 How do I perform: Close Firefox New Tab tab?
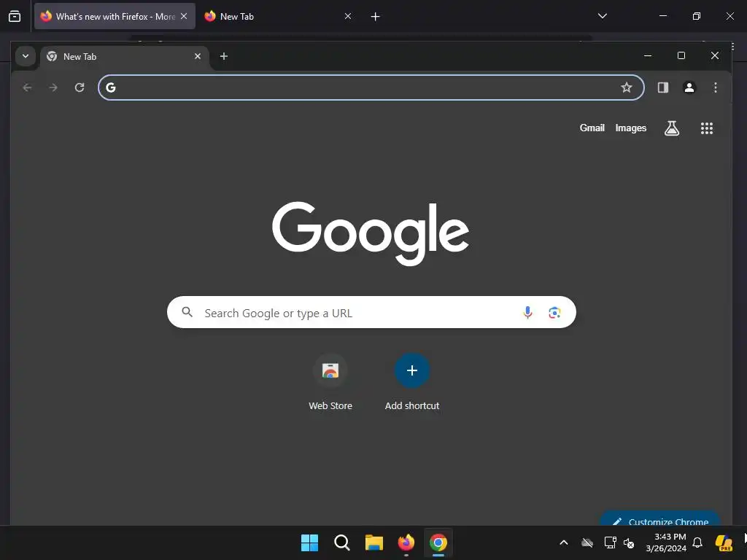pos(348,16)
